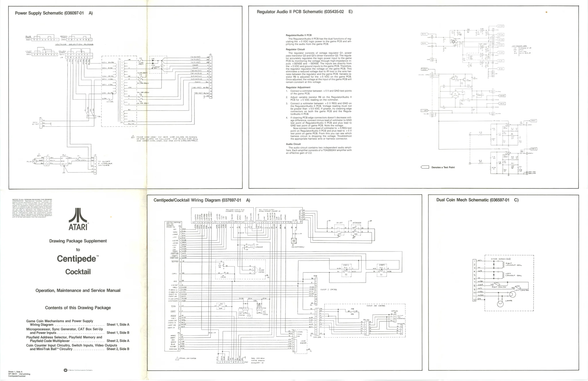Click the "120 V AC OUT" label
This screenshot has width=588, height=381.
(35, 123)
